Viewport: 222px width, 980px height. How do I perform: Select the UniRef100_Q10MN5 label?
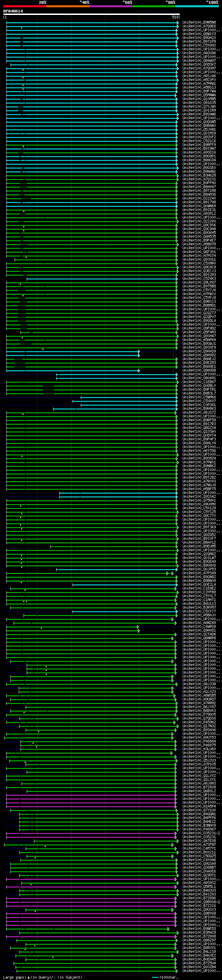(x=199, y=99)
